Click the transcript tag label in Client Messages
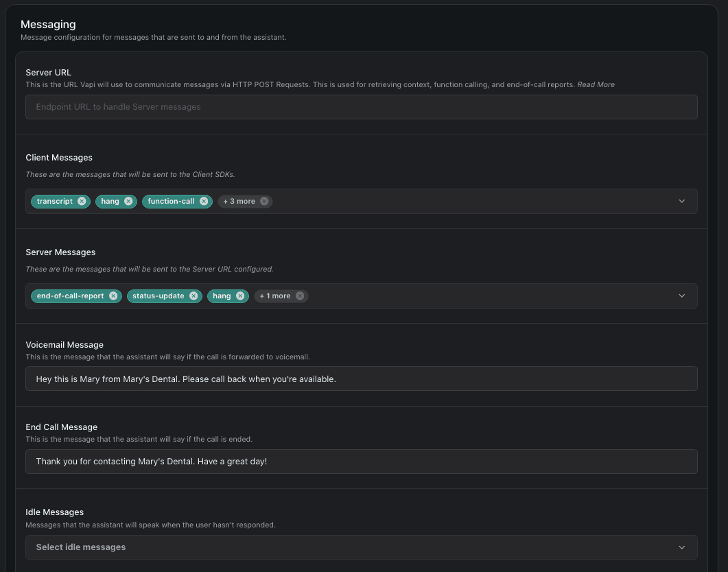The height and width of the screenshot is (572, 728). coord(54,202)
